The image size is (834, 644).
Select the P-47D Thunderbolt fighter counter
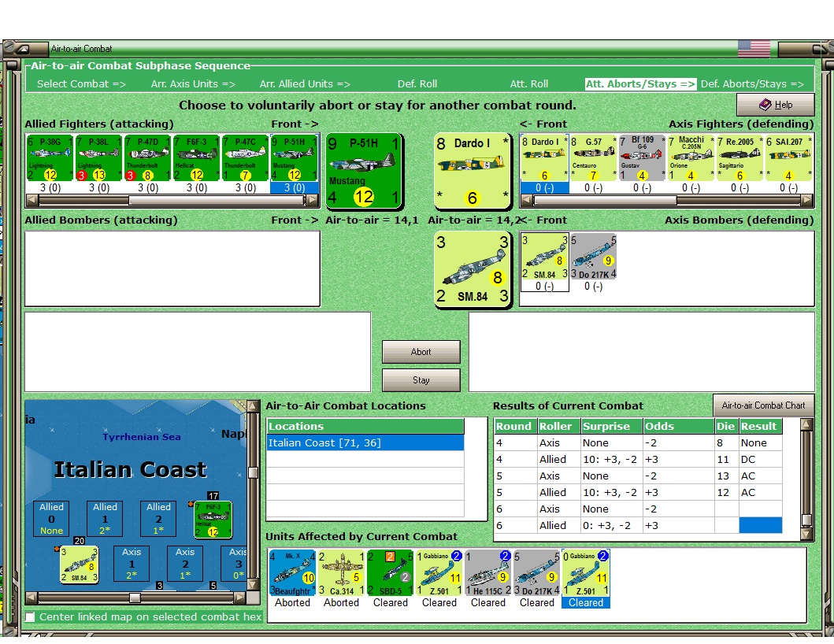(x=148, y=158)
